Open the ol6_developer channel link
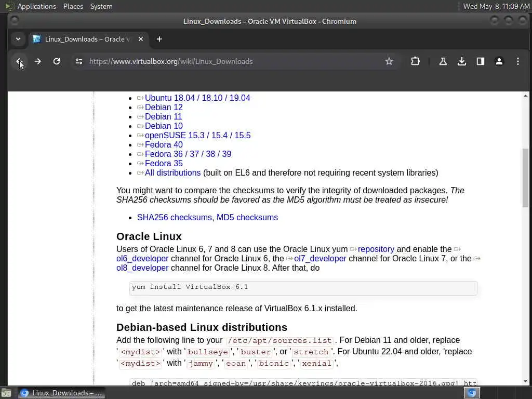 [142, 259]
